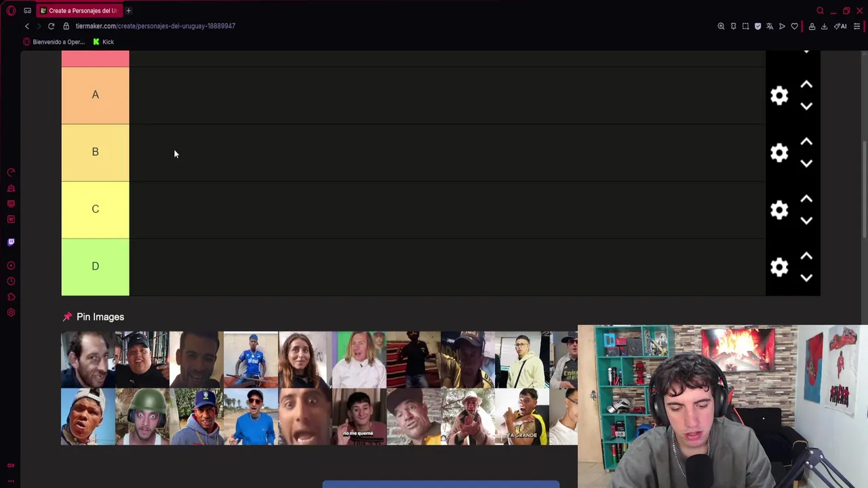The width and height of the screenshot is (868, 488).
Task: Click the send/flow arrow icon
Action: click(782, 26)
